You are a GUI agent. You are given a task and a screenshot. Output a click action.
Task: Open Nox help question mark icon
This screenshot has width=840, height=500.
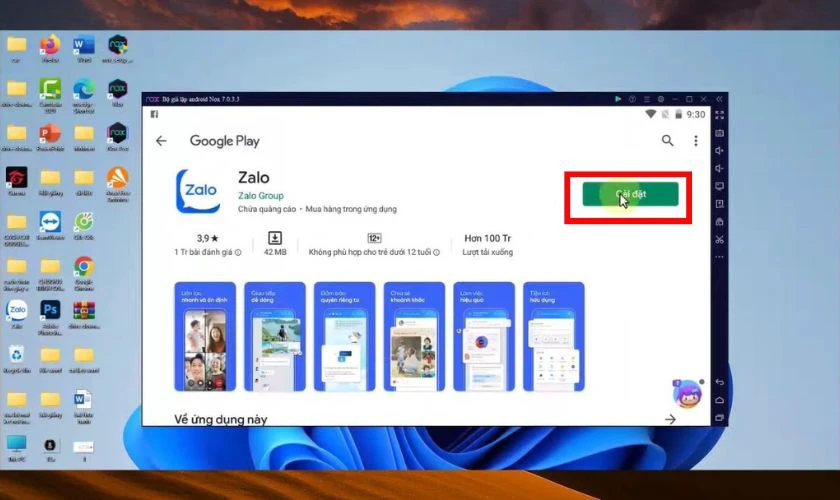[632, 99]
